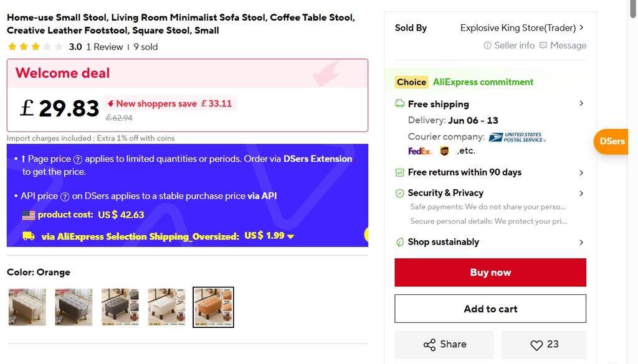Screen dimensions: 638x364
Task: Click the Page price help question mark
Action: 78,160
